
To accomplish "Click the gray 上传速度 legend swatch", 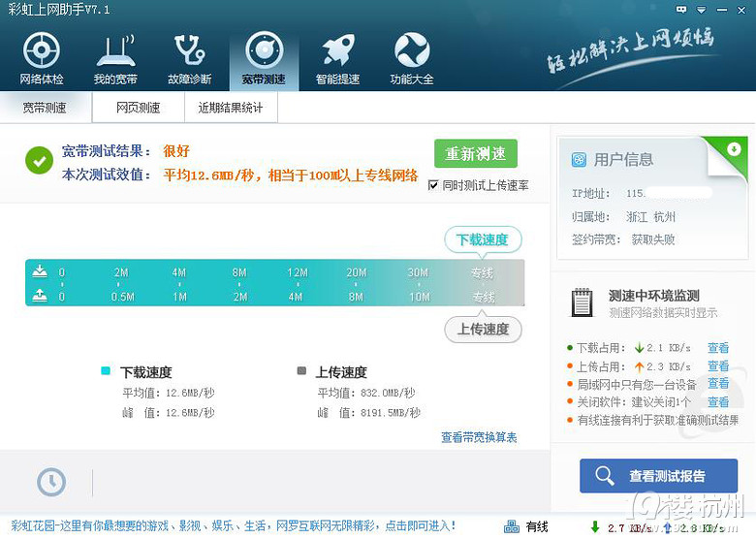I will click(301, 370).
